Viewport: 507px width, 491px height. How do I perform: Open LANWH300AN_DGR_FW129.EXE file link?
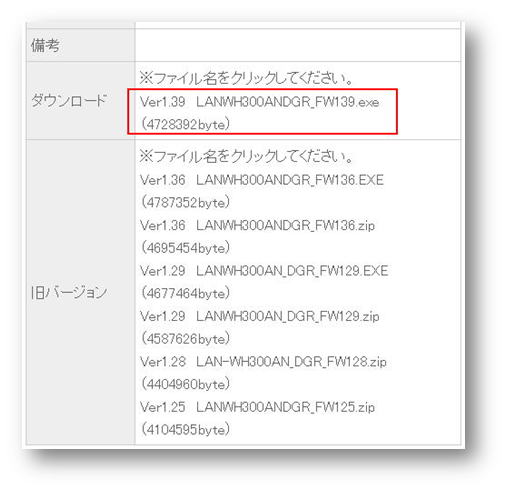292,271
